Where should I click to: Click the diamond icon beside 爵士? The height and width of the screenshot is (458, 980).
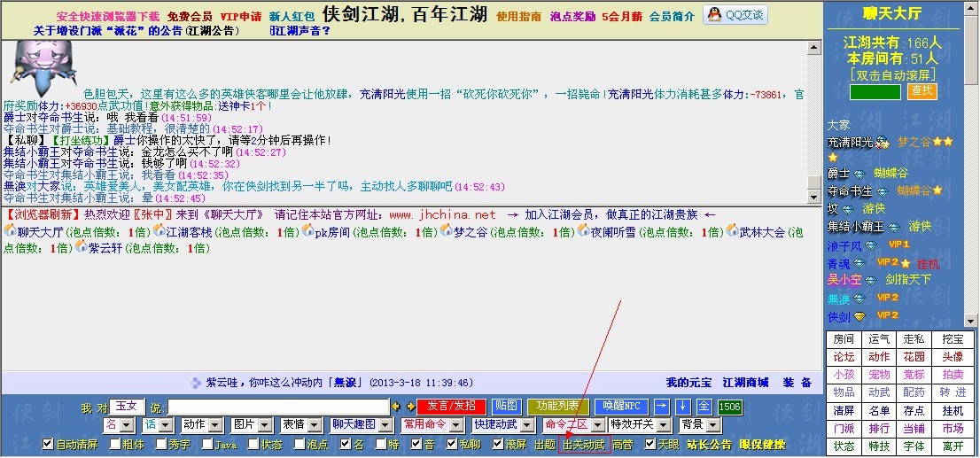(859, 174)
